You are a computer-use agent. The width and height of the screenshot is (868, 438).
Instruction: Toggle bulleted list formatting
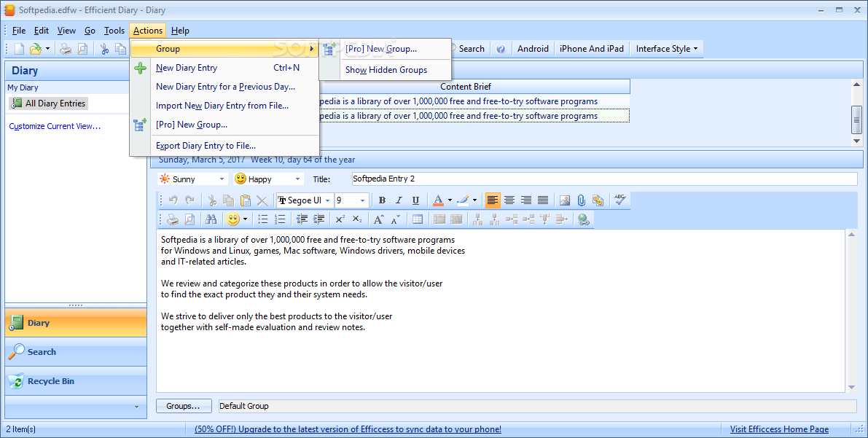(263, 219)
